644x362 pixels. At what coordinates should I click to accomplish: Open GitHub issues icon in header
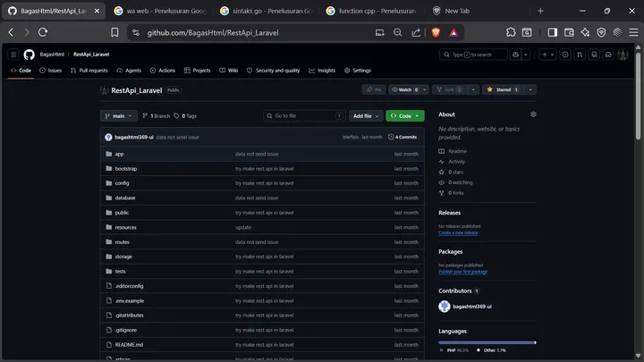(x=565, y=55)
